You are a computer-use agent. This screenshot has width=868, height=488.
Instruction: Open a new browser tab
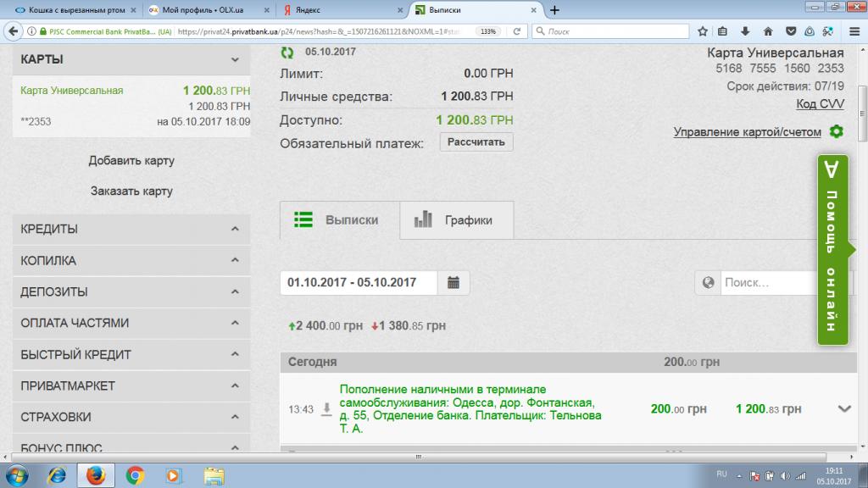coord(554,10)
